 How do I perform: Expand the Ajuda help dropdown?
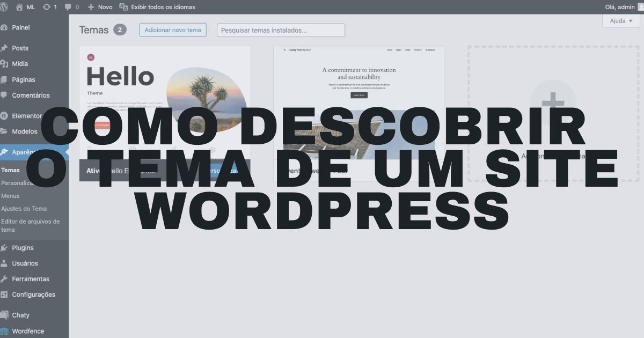621,21
